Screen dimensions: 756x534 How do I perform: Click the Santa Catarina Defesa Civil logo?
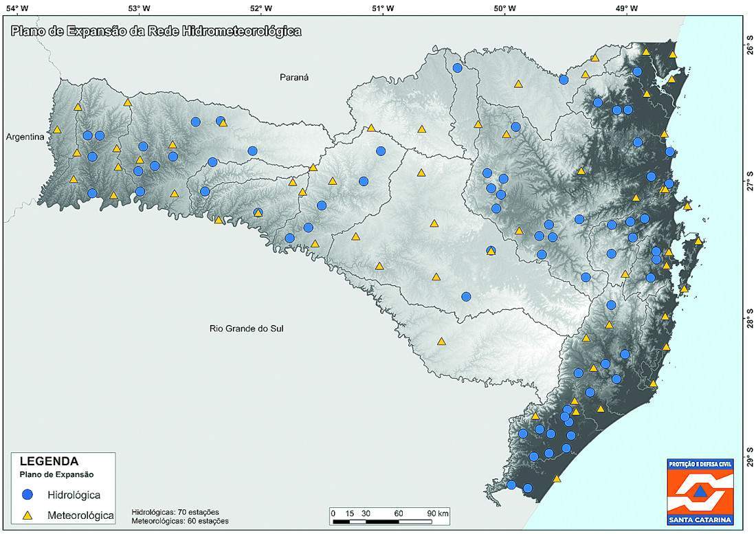[699, 491]
